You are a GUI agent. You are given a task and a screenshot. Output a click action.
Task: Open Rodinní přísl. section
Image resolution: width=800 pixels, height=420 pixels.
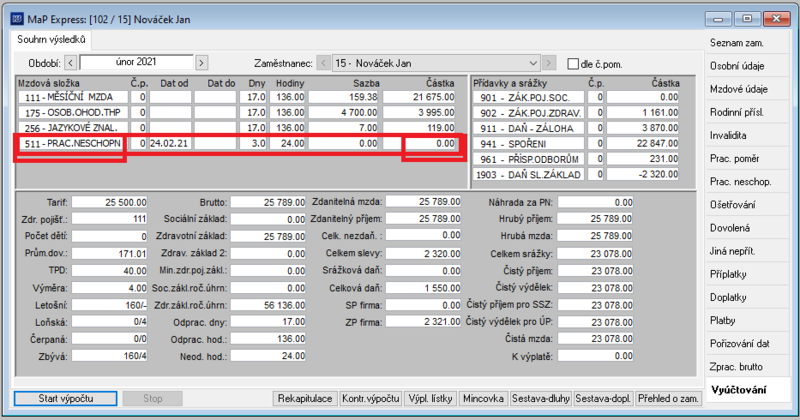pyautogui.click(x=747, y=112)
